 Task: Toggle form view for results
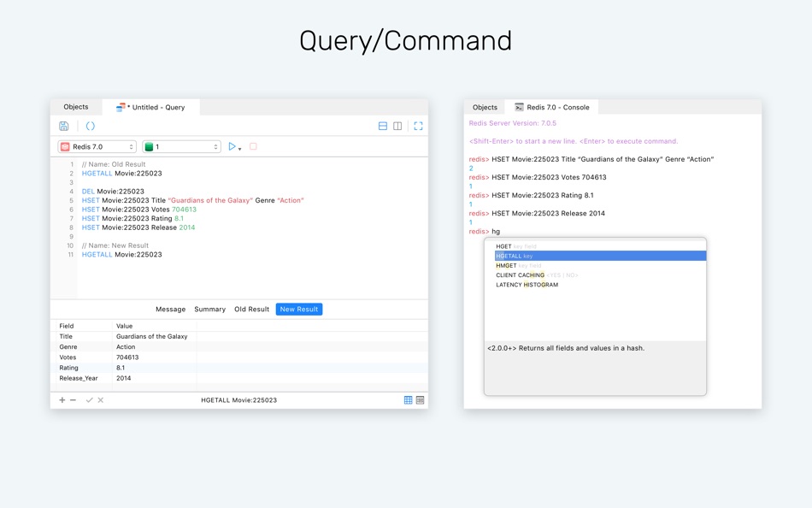tap(420, 400)
